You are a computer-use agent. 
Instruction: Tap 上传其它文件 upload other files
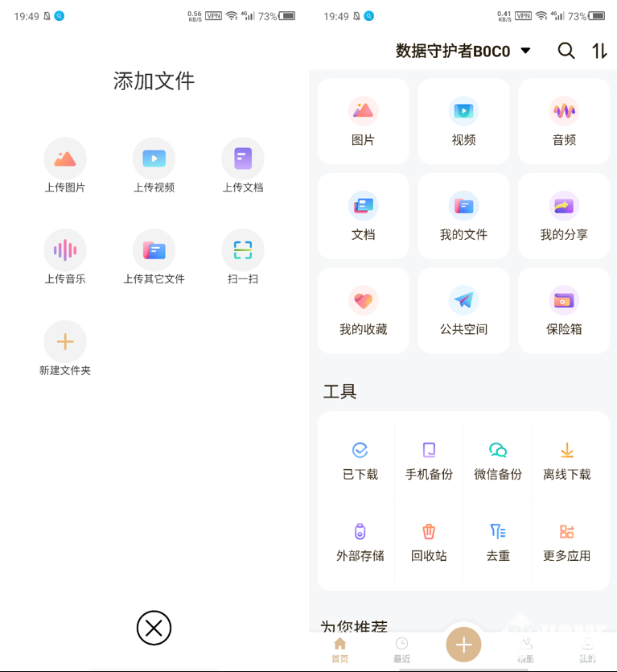tap(154, 251)
